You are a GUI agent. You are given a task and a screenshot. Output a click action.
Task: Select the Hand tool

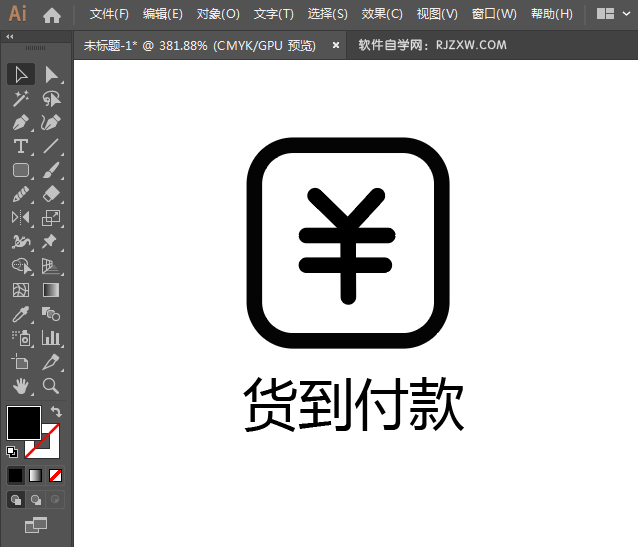pos(21,386)
